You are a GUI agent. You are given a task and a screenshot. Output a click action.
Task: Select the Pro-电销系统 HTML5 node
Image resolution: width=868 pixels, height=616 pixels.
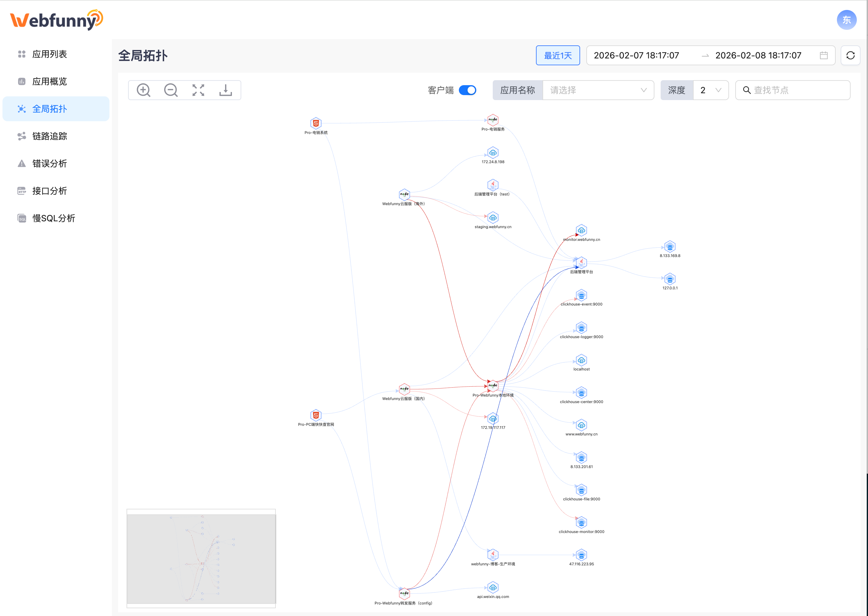[316, 123]
